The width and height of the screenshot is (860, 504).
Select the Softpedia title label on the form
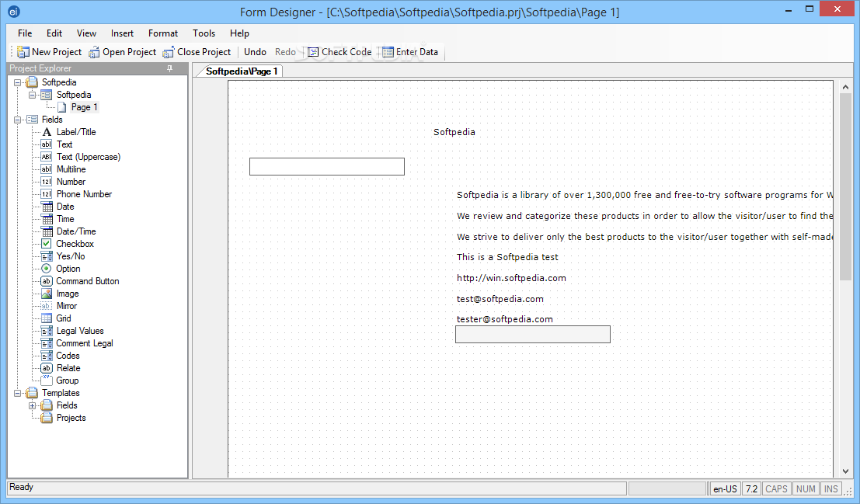[x=454, y=132]
